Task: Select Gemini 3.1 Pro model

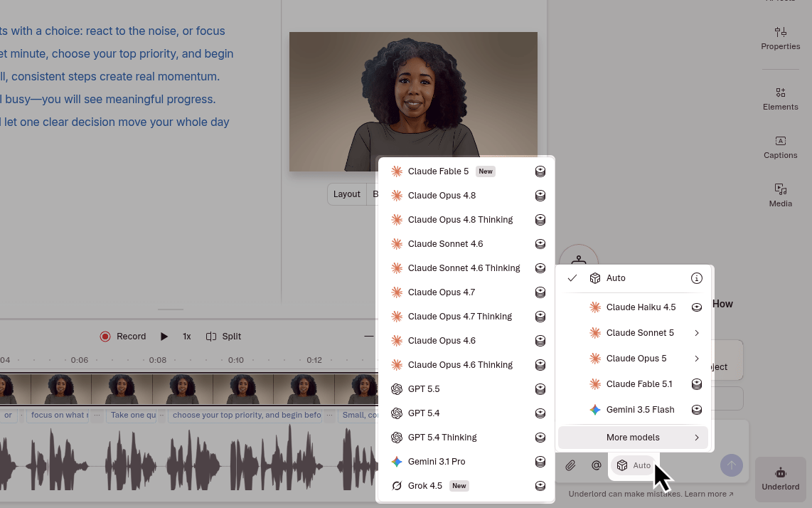Action: (466, 461)
